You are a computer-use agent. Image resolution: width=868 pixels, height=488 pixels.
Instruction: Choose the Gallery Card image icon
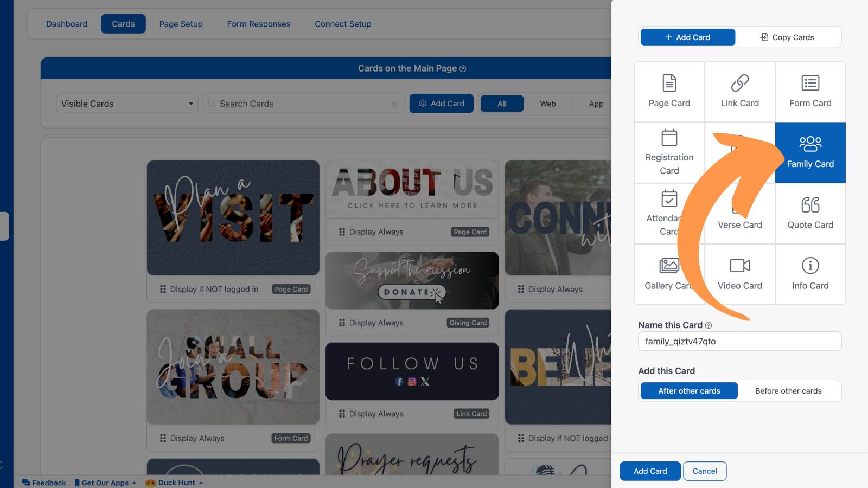click(x=669, y=266)
